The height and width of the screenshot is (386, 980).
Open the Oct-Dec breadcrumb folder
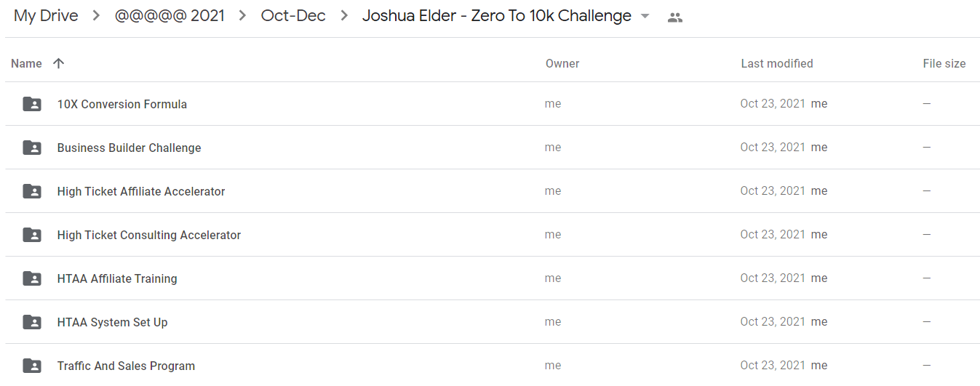293,16
